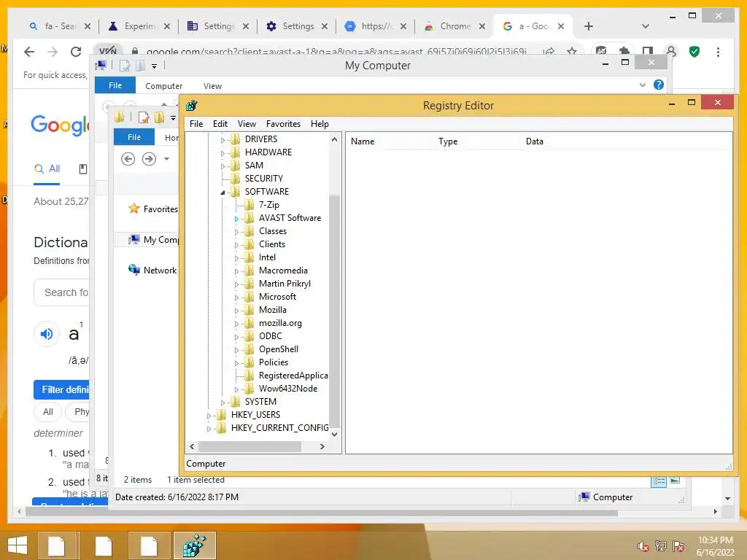The image size is (747, 560).
Task: Click the Clients folder icon
Action: [249, 244]
